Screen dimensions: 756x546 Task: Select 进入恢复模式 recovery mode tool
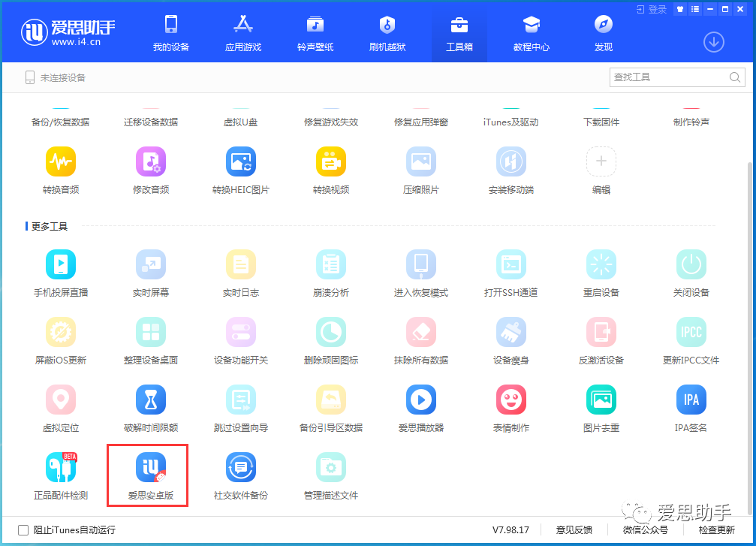[421, 264]
